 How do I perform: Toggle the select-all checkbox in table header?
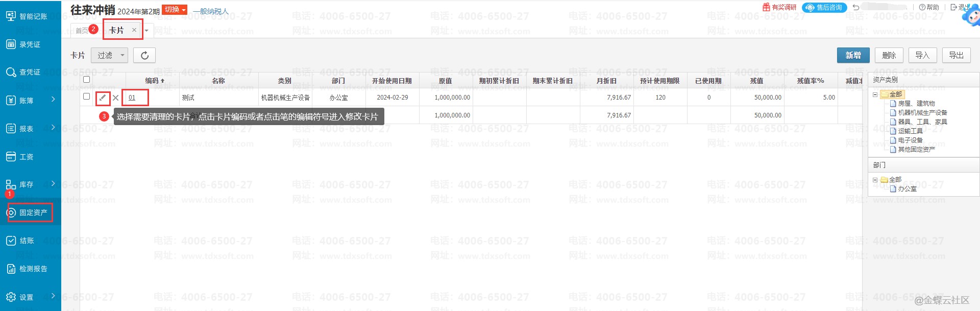pos(86,80)
